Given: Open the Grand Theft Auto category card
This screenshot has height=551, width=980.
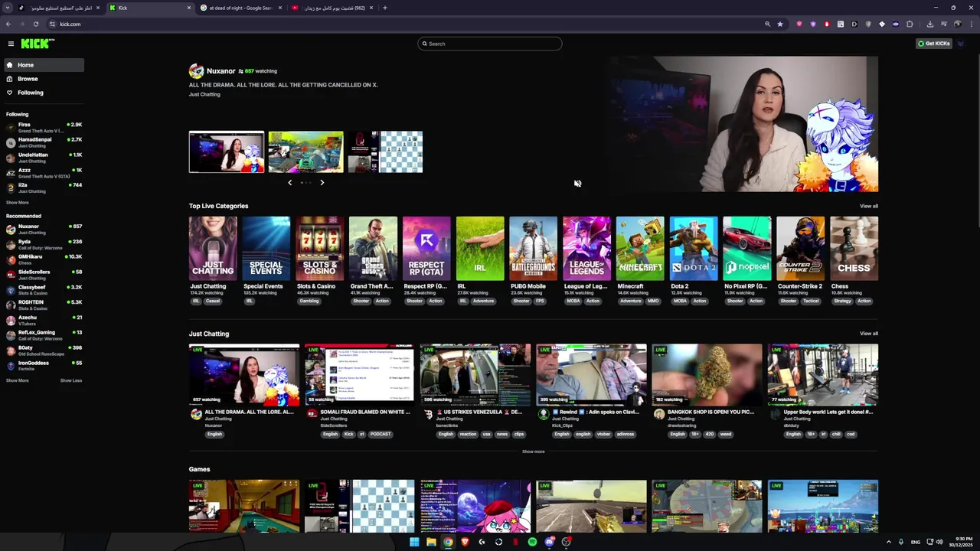Looking at the screenshot, I should [373, 248].
